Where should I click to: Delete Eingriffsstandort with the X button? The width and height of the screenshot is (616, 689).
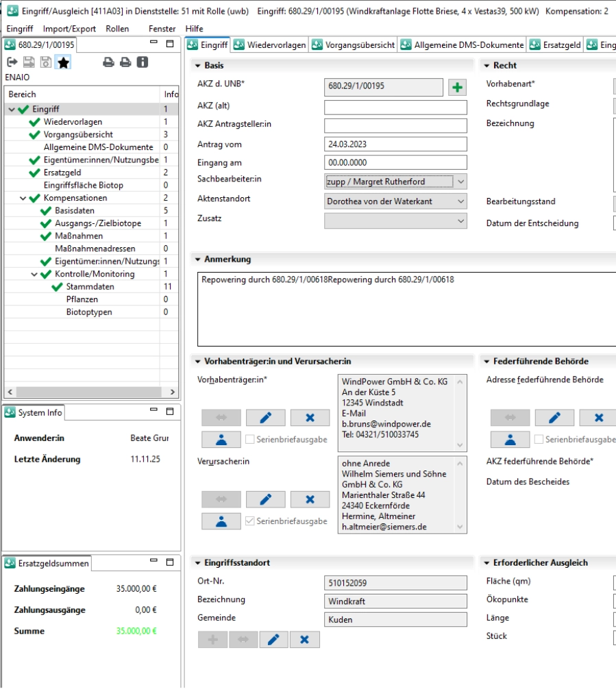(304, 640)
